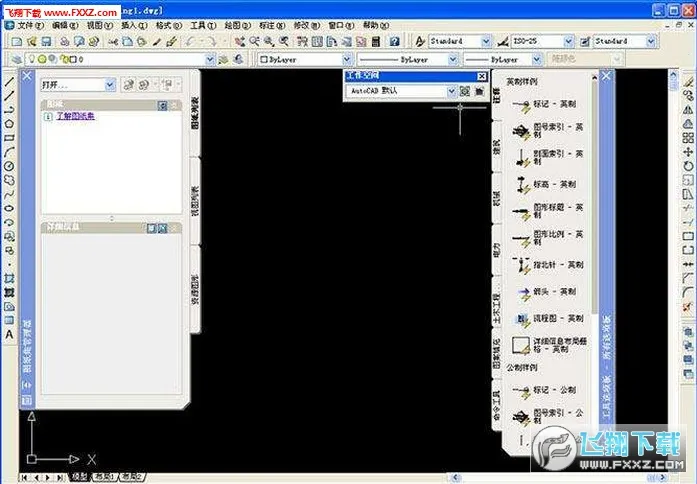The width and height of the screenshot is (697, 484).
Task: Click the Help question mark icon
Action: point(394,42)
